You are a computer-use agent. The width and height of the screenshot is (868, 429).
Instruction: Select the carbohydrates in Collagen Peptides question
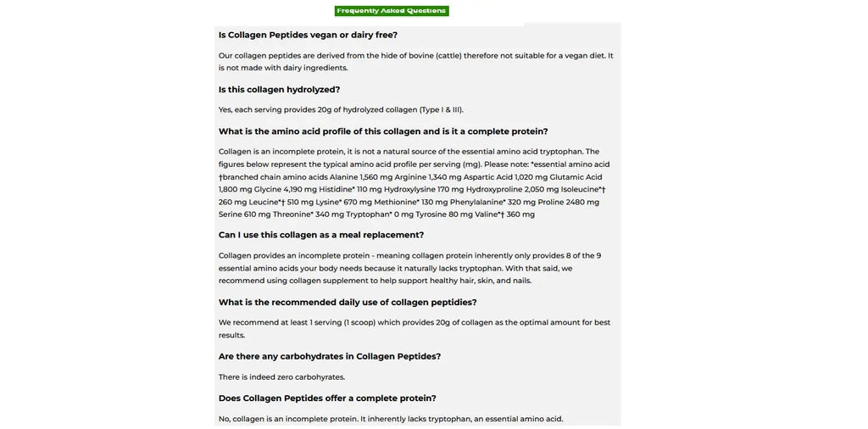[330, 356]
